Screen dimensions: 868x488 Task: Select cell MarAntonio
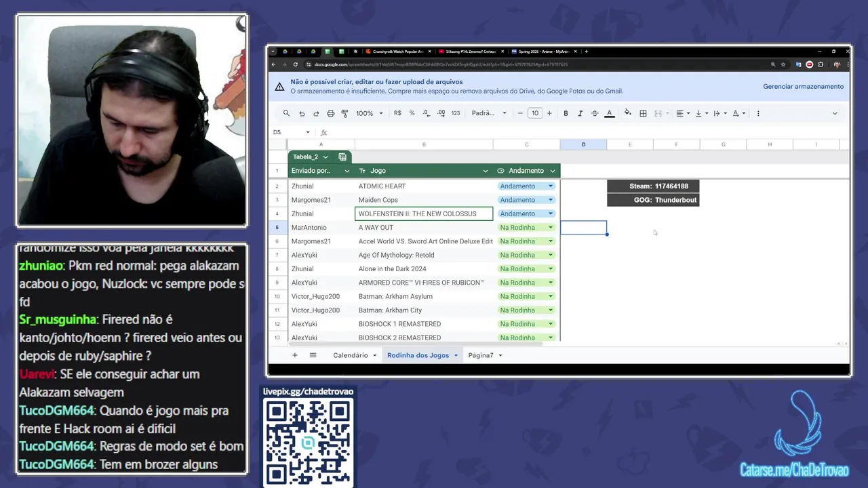(x=321, y=228)
